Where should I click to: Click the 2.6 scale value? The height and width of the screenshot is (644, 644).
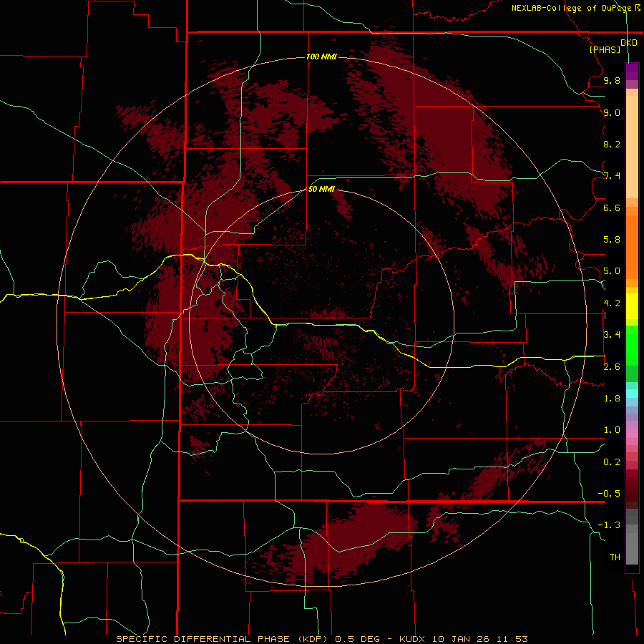[x=612, y=367]
